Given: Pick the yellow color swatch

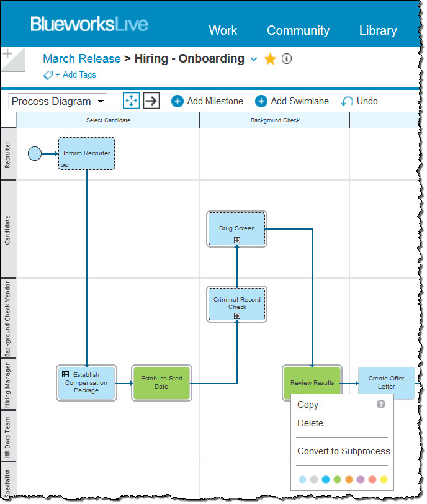Looking at the screenshot, I should (x=384, y=480).
